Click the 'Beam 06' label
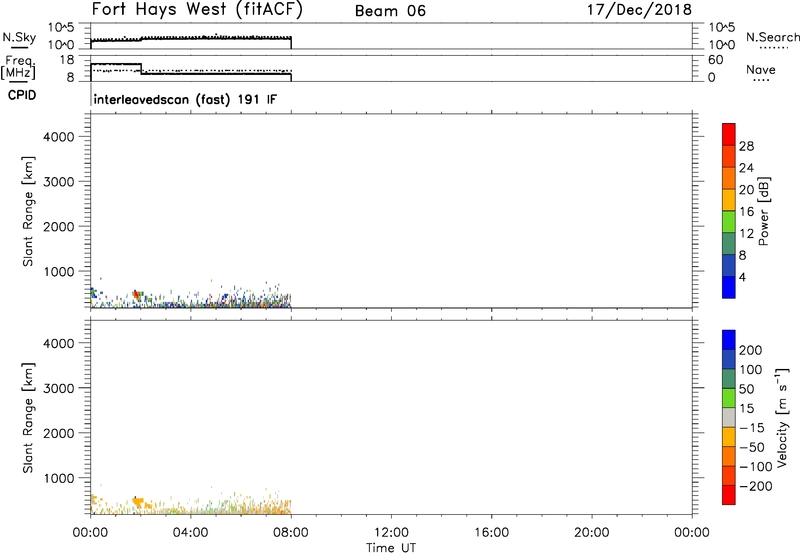800x554 pixels. [x=390, y=11]
